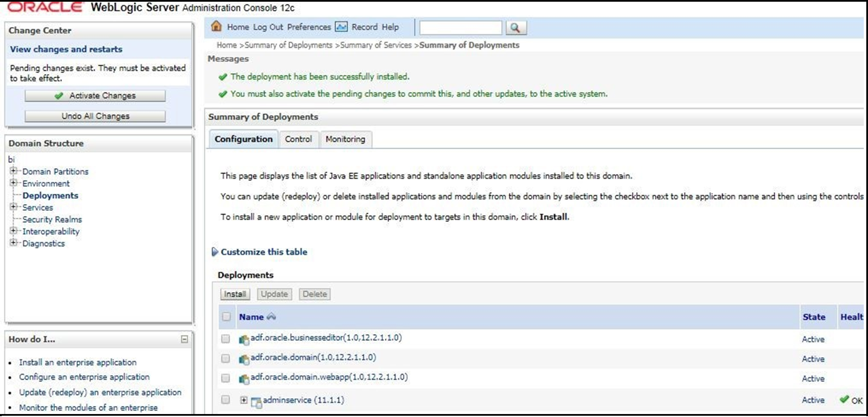Click the Update button
This screenshot has width=868, height=417.
click(x=274, y=294)
